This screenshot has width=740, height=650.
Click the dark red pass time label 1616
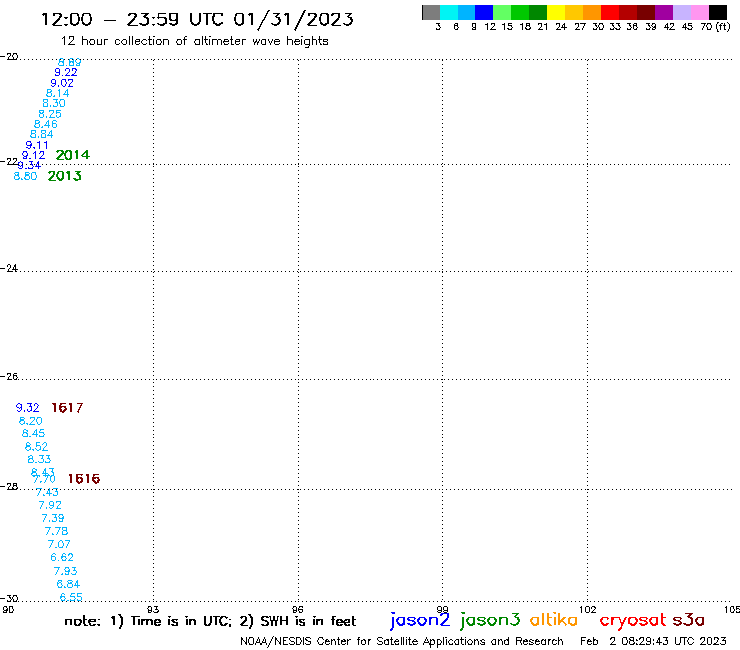tap(84, 479)
